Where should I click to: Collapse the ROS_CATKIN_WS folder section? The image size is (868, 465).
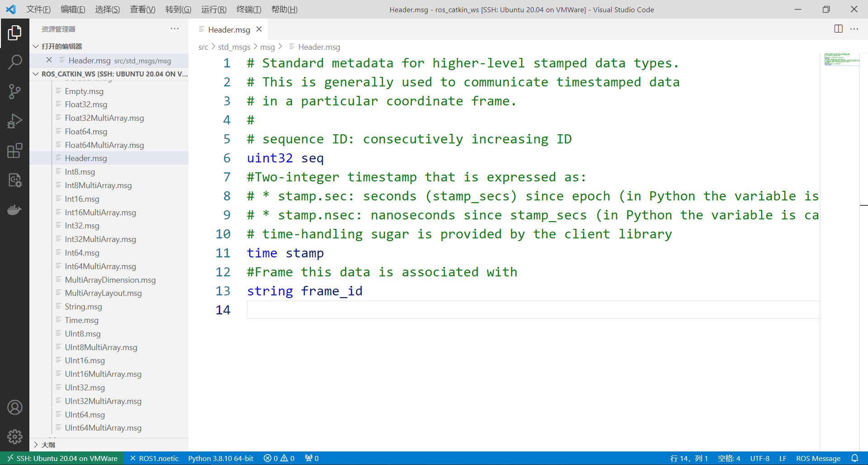(109, 74)
